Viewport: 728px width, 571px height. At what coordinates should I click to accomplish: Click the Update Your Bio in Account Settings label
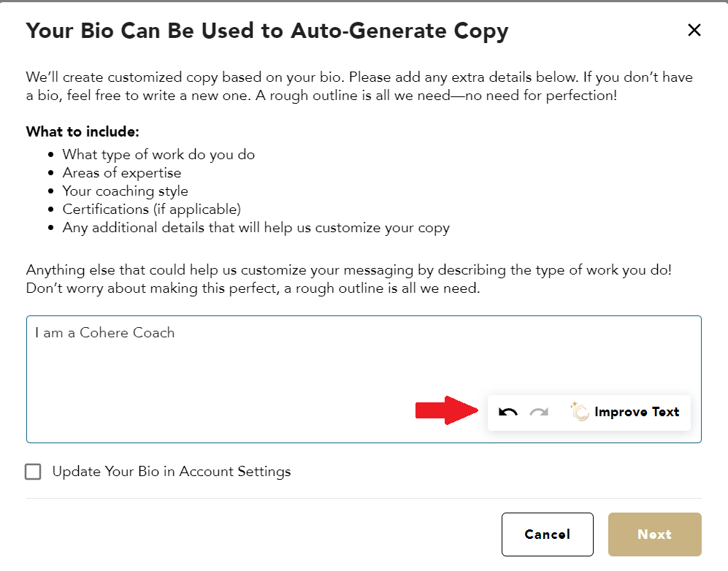(172, 472)
